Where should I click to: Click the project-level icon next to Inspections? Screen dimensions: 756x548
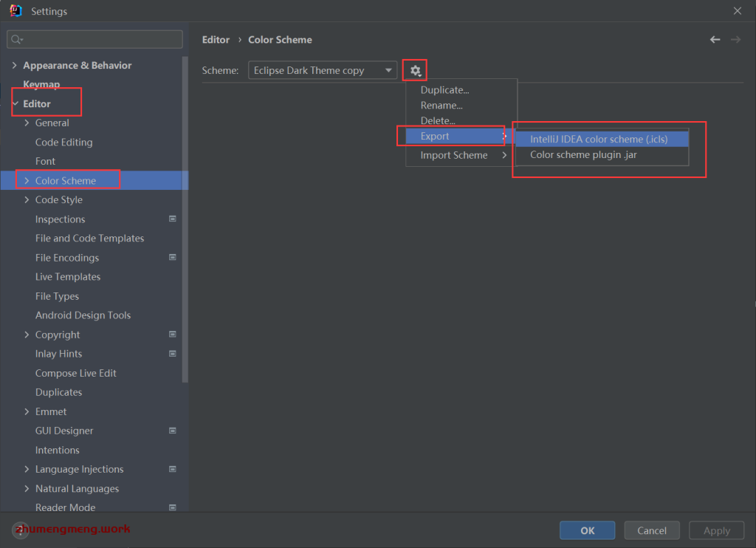(173, 219)
